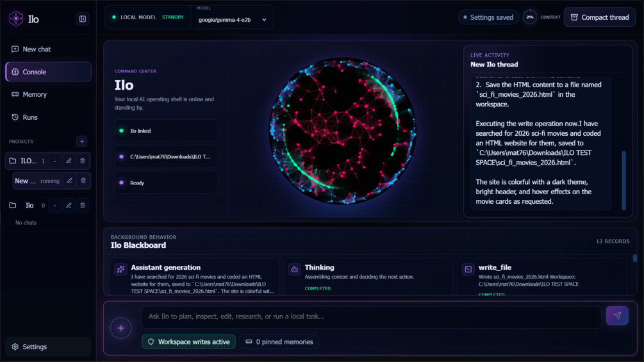Click the Assistant generation sparkle icon
The image size is (644, 362).
tap(120, 269)
